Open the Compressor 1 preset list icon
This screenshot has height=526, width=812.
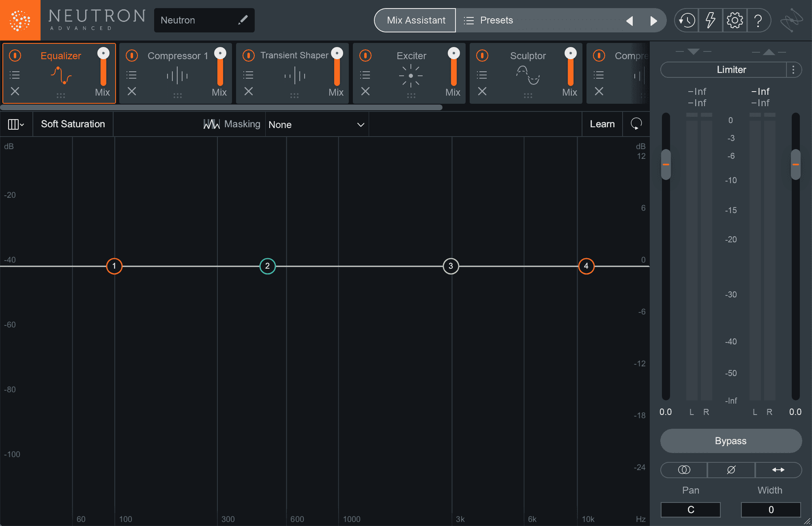(x=131, y=75)
